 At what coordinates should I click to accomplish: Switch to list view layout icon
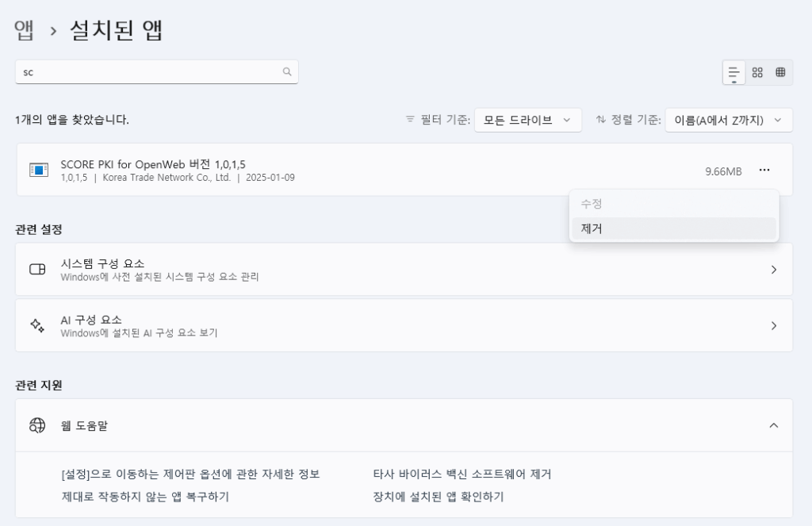click(733, 72)
